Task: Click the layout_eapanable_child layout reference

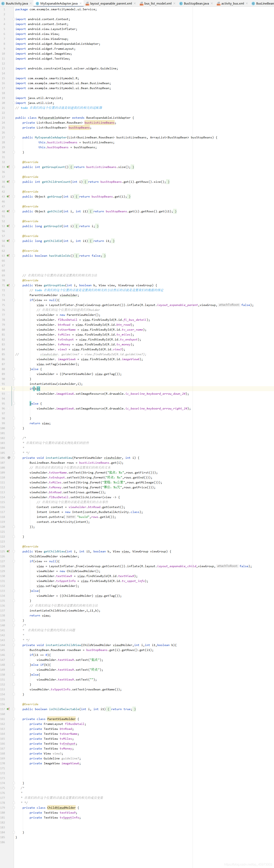Action: pos(177,566)
